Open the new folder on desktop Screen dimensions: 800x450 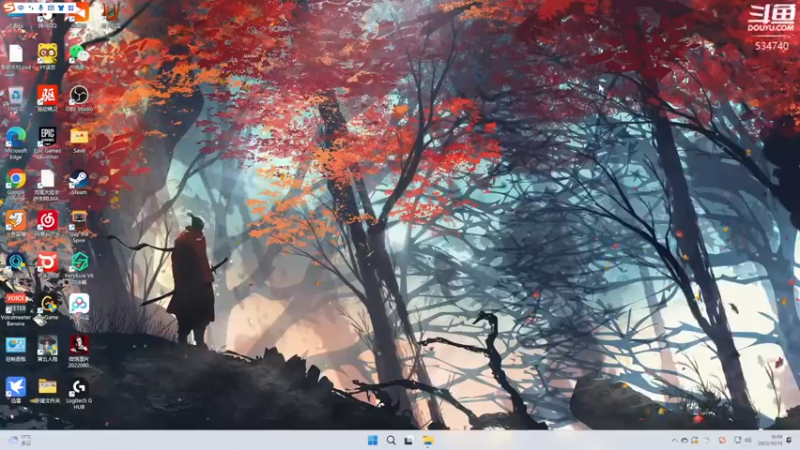(x=47, y=387)
